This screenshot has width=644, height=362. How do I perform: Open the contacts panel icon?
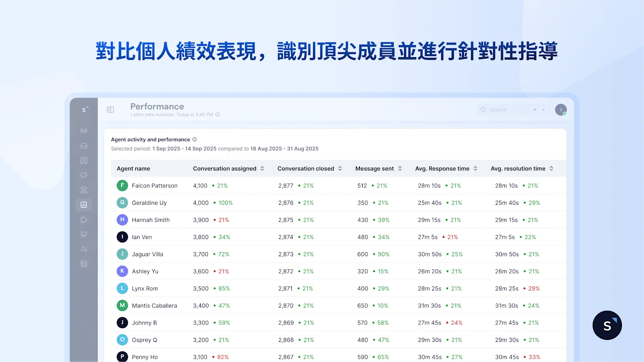pos(84,160)
